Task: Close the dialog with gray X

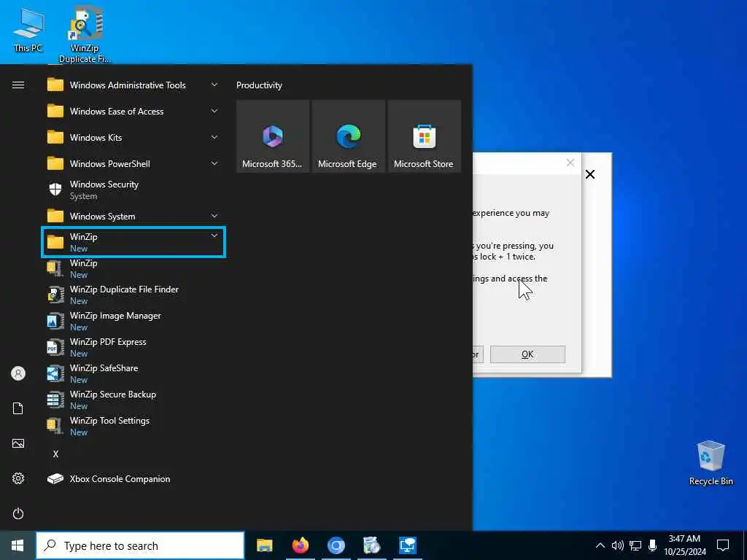Action: coord(570,163)
